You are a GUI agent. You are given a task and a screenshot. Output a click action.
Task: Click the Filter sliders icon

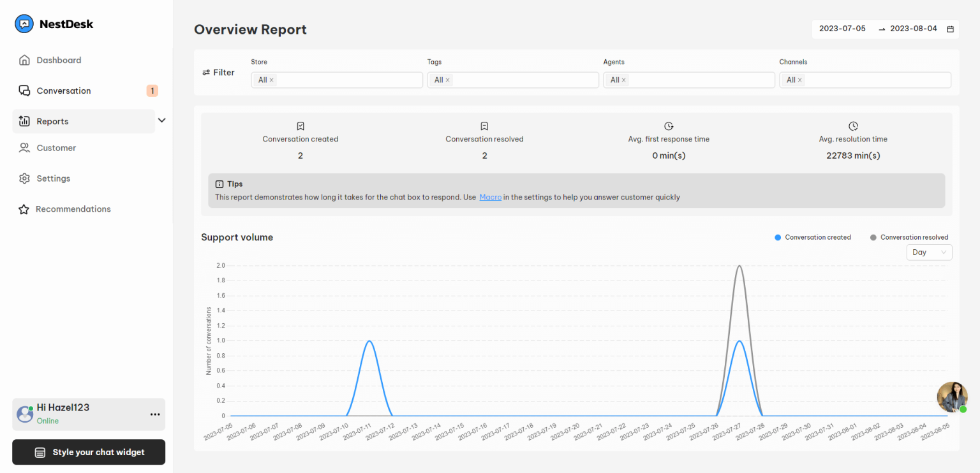click(204, 72)
